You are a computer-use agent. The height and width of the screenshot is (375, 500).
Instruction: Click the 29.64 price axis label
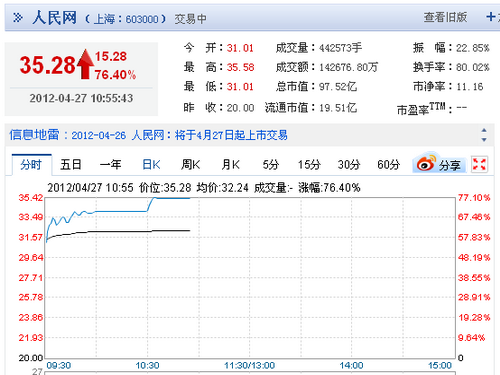pyautogui.click(x=31, y=257)
